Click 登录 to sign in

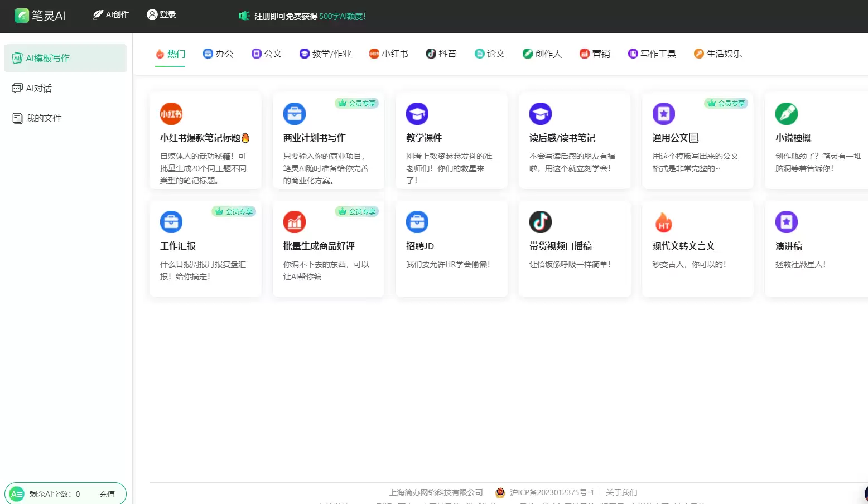(161, 14)
